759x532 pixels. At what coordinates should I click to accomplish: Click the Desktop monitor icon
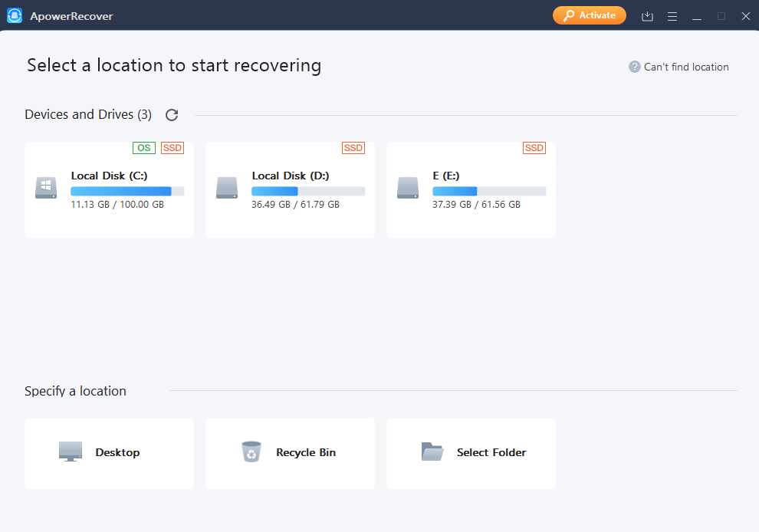click(x=70, y=452)
